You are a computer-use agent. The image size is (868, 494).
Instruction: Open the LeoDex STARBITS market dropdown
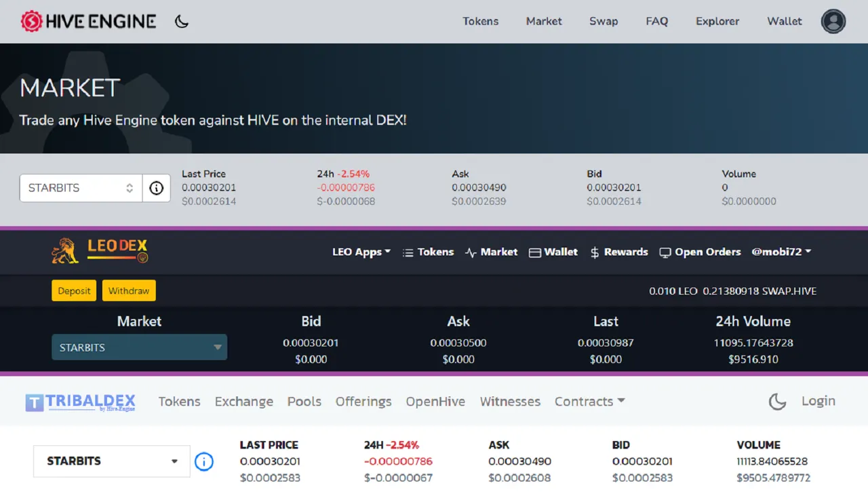tap(139, 347)
